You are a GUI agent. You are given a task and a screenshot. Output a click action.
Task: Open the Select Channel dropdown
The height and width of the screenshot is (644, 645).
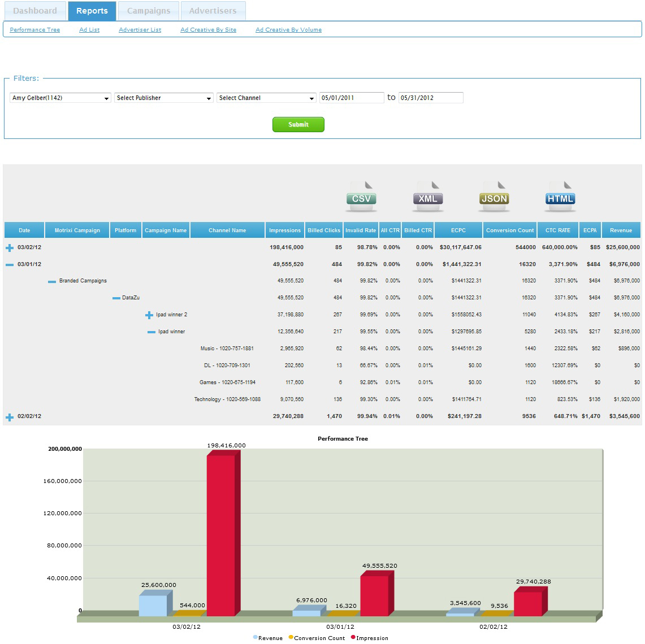[x=266, y=98]
